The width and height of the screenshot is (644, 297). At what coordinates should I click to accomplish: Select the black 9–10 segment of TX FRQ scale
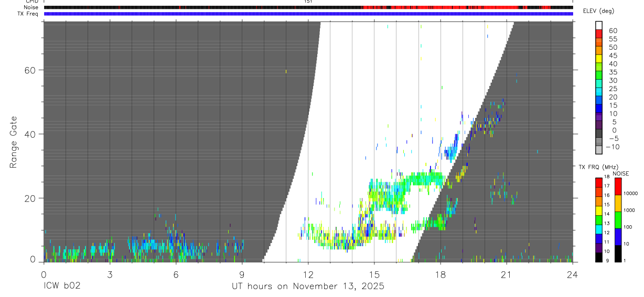pos(599,257)
